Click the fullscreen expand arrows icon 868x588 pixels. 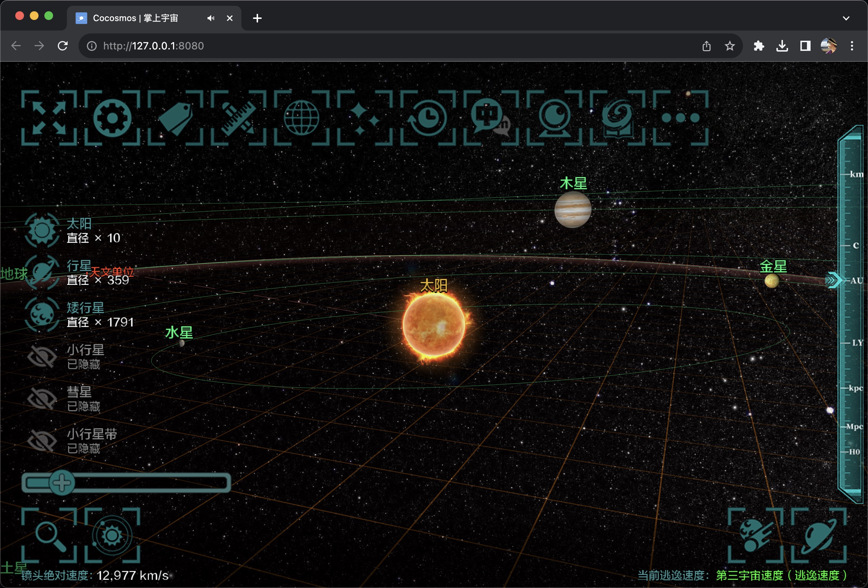[x=49, y=118]
